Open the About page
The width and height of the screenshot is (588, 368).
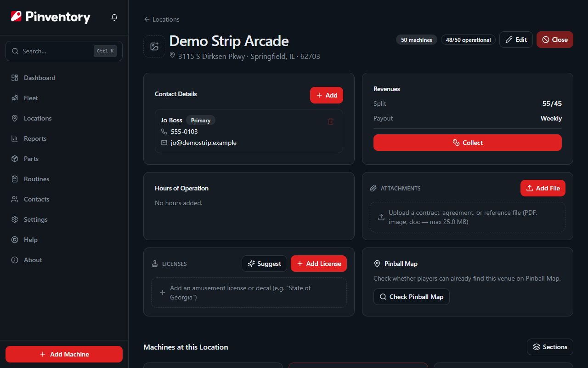pos(64,260)
